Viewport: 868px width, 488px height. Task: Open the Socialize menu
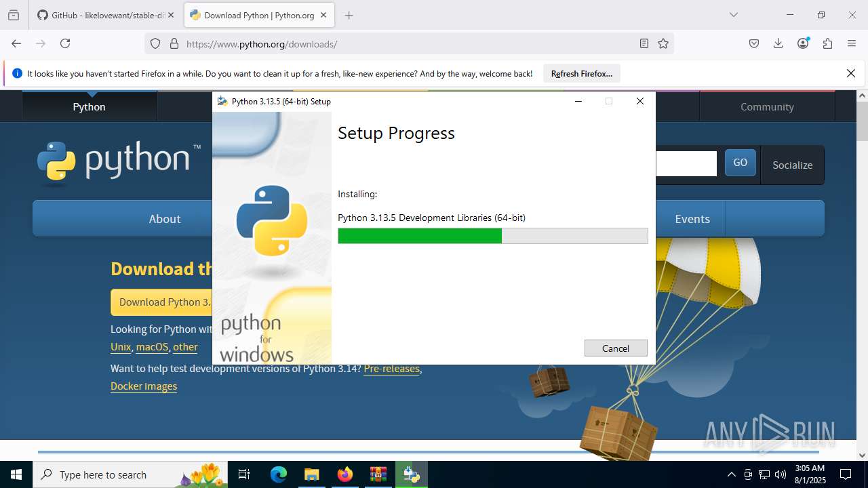(x=792, y=165)
